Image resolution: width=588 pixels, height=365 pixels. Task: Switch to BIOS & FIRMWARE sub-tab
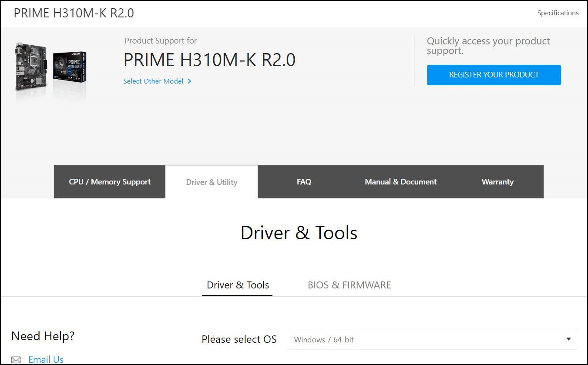[349, 285]
